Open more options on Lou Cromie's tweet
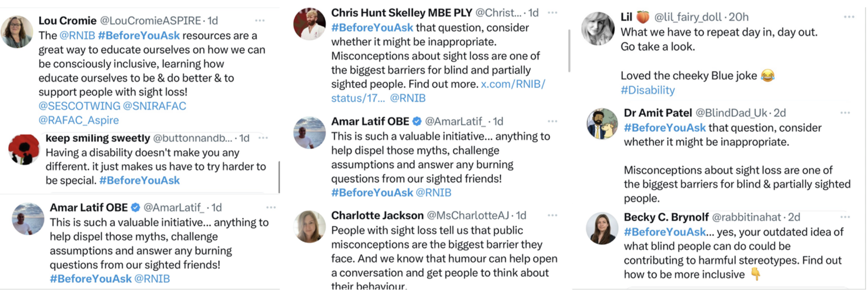Screen dimensions: 868x292 259,21
